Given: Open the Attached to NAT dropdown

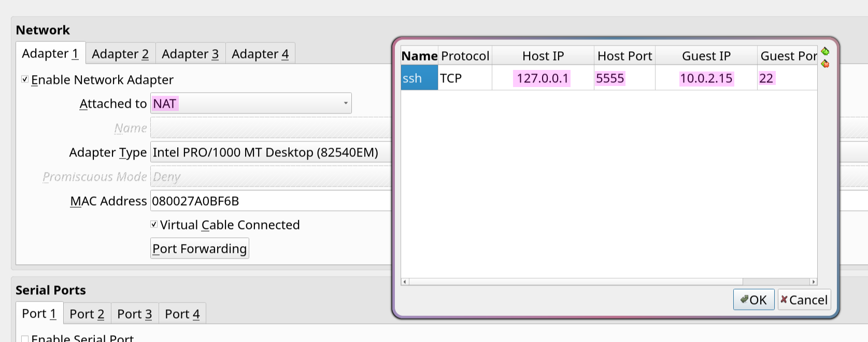Looking at the screenshot, I should (251, 104).
